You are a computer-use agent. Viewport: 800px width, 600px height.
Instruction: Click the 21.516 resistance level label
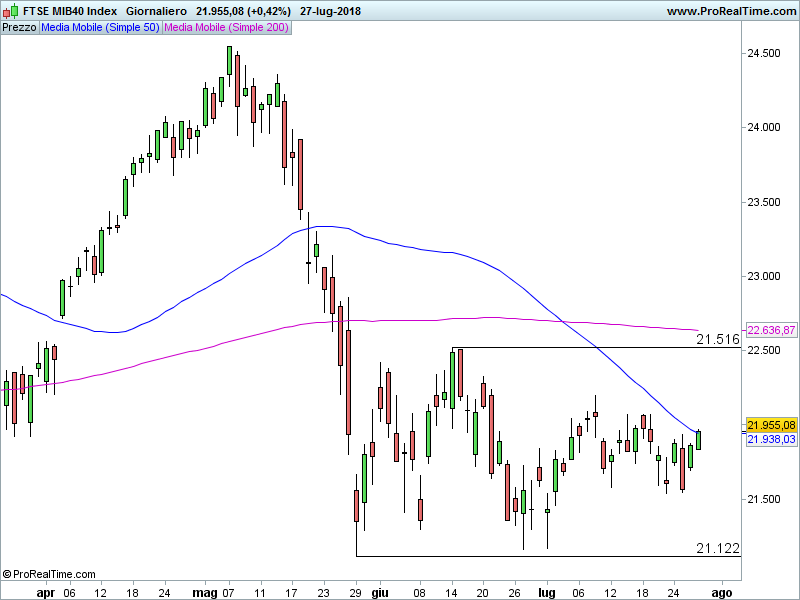point(718,339)
